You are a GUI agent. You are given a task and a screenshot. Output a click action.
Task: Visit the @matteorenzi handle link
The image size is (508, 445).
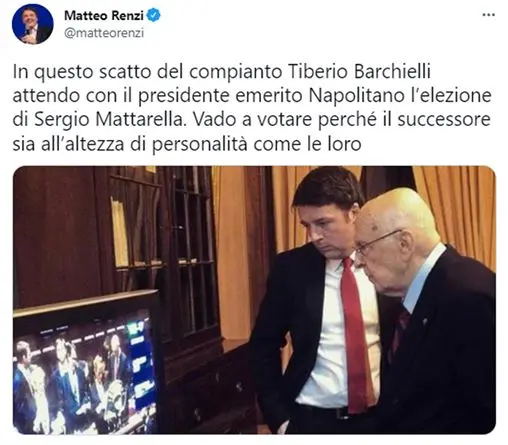(x=104, y=33)
